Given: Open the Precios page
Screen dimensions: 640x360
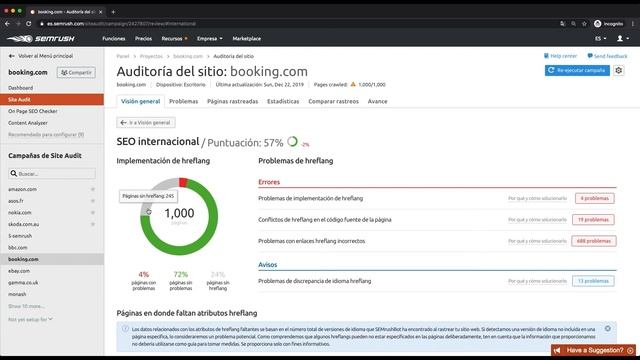Looking at the screenshot, I should point(143,38).
